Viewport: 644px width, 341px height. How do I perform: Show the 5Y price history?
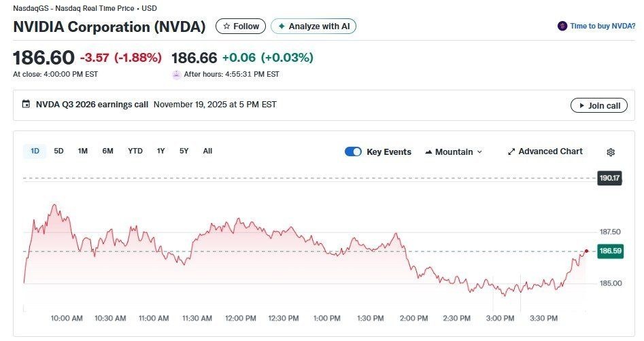[x=184, y=151]
